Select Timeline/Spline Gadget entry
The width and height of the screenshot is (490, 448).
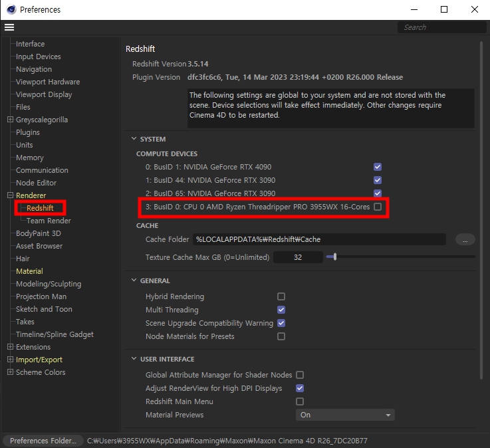(x=55, y=334)
